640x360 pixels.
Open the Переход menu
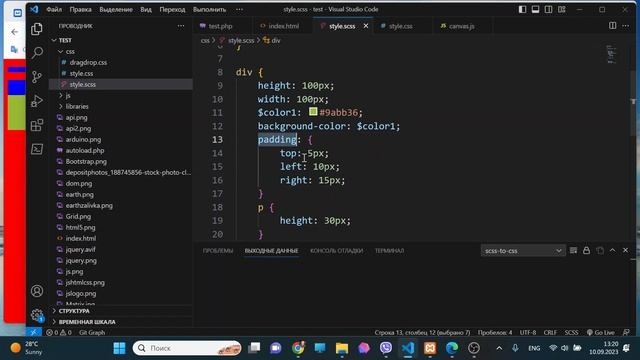coord(172,9)
